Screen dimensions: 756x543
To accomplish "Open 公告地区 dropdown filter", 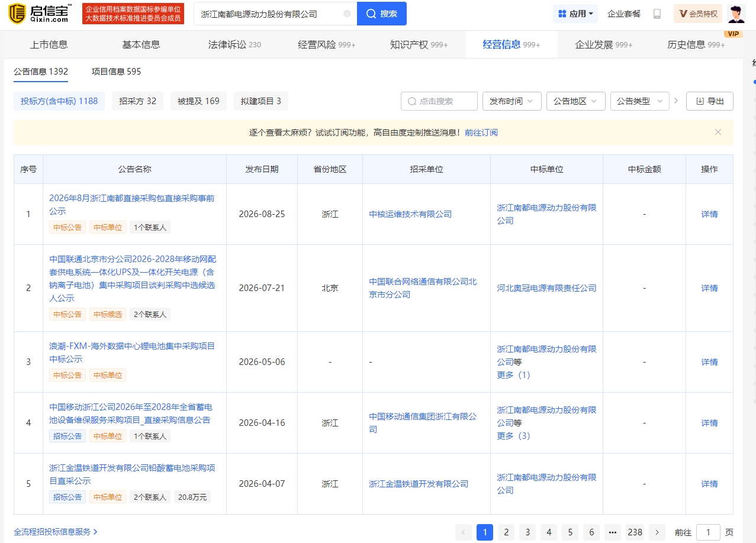I will pyautogui.click(x=576, y=101).
